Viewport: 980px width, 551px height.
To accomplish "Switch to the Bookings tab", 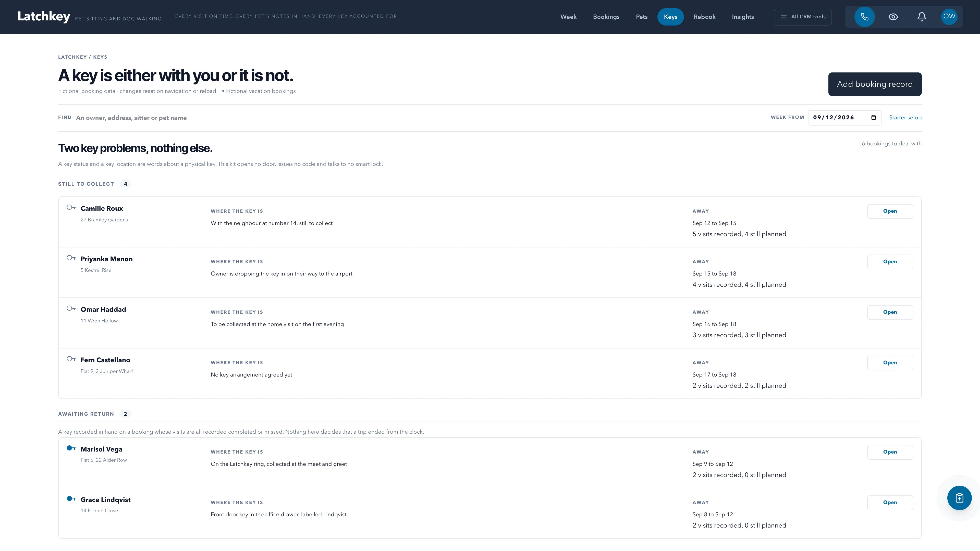I will point(606,17).
